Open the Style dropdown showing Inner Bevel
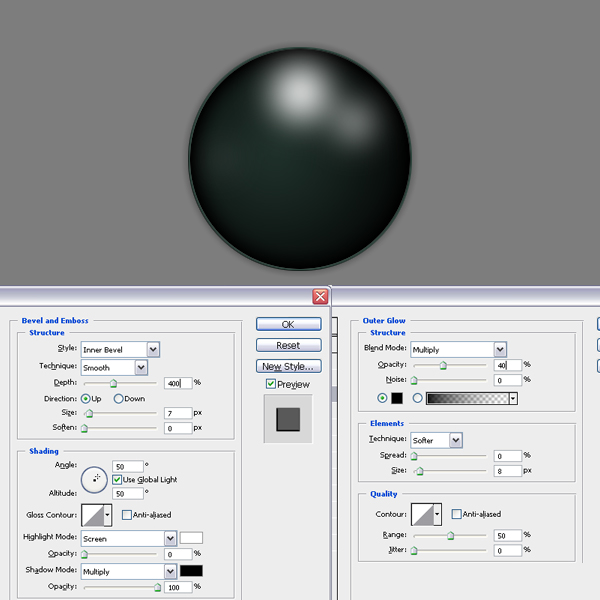The width and height of the screenshot is (600, 600). (120, 349)
